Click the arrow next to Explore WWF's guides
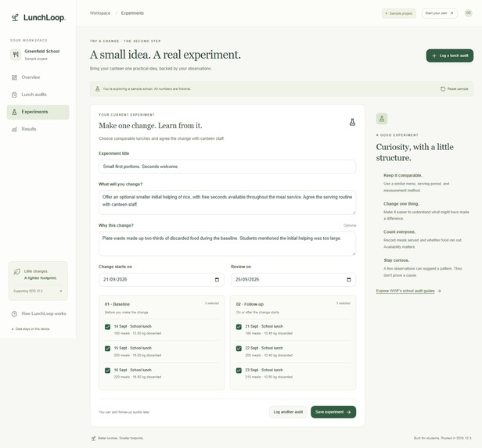Screen dimensions: 482x448 (x=439, y=291)
